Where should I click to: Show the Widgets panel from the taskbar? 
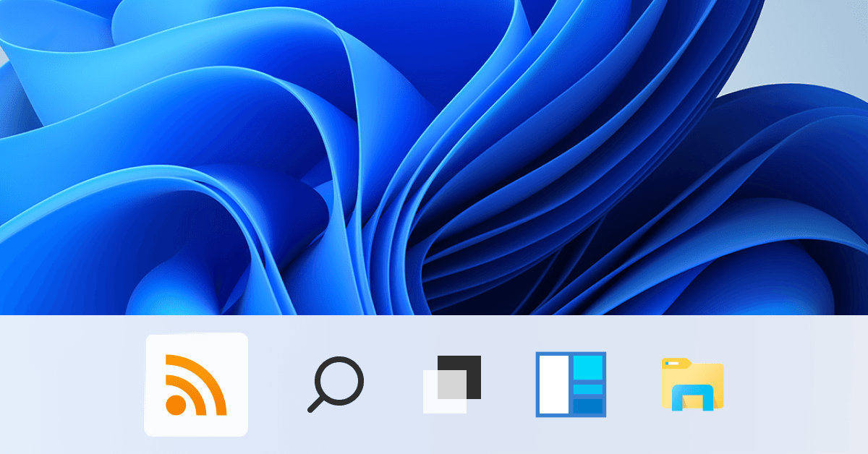pos(571,385)
